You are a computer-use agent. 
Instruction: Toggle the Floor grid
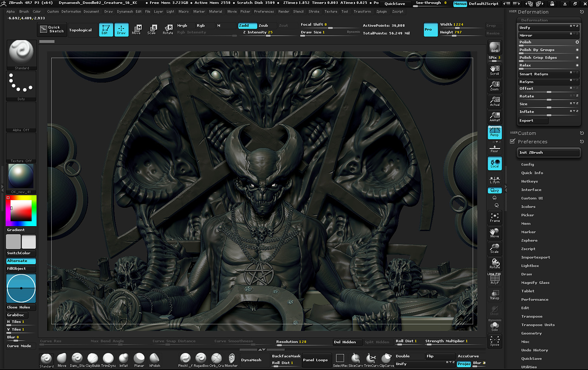coord(495,148)
